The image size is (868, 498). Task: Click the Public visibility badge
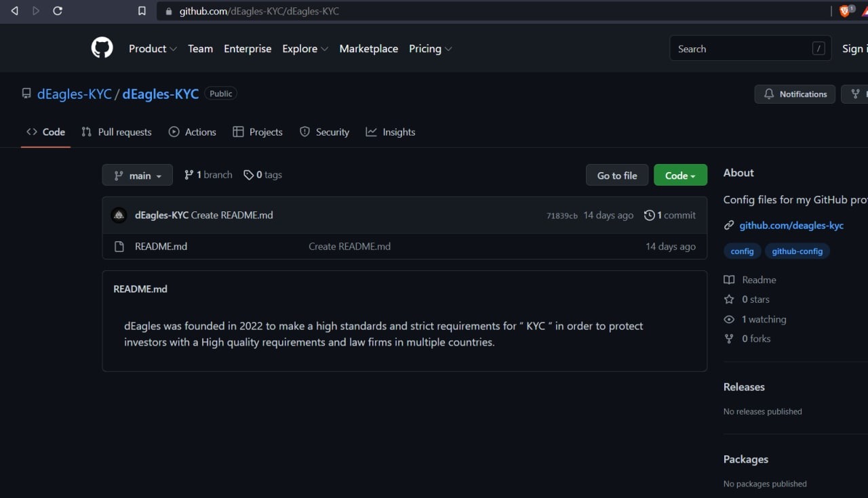tap(221, 94)
